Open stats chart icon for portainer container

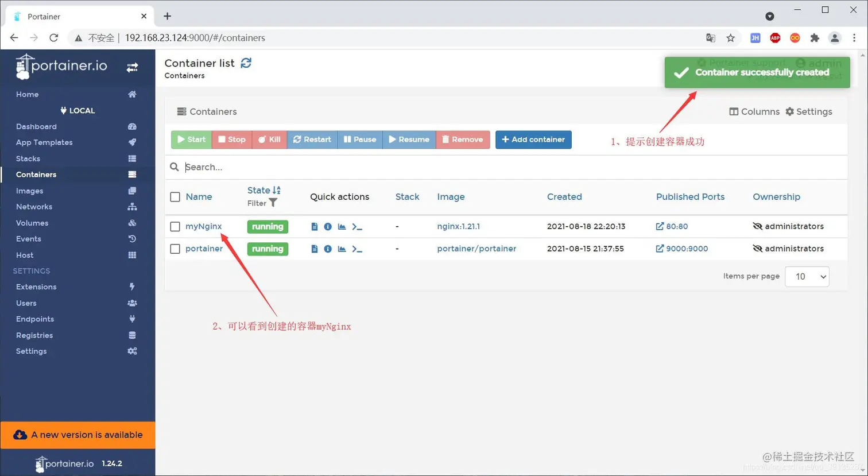pos(342,249)
